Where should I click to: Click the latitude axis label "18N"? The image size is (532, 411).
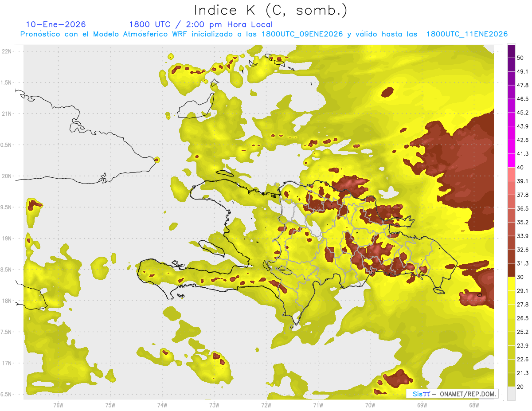point(8,301)
